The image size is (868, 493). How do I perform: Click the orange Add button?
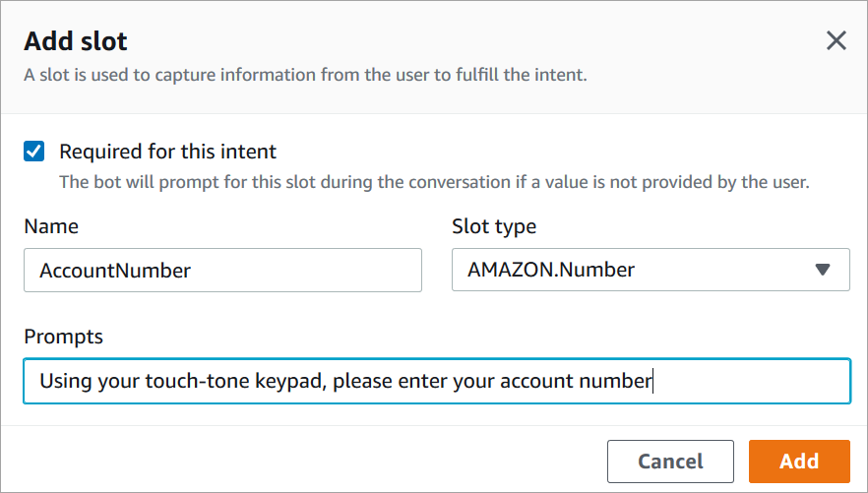(x=798, y=461)
